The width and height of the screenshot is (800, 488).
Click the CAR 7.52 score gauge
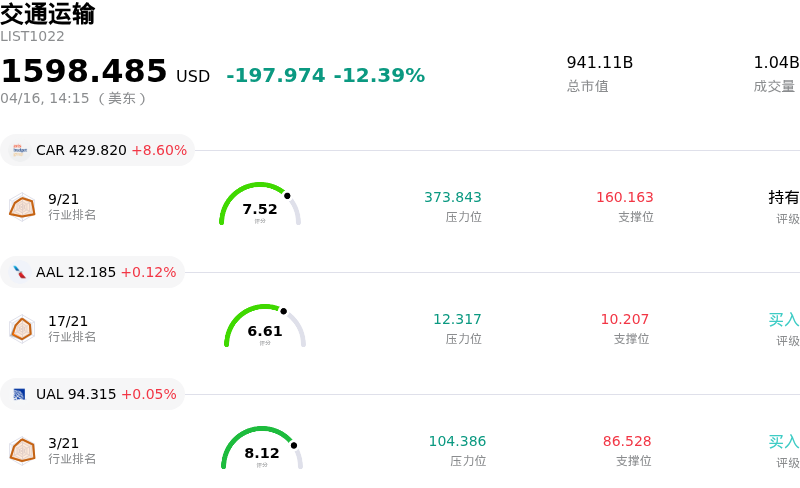pyautogui.click(x=260, y=205)
